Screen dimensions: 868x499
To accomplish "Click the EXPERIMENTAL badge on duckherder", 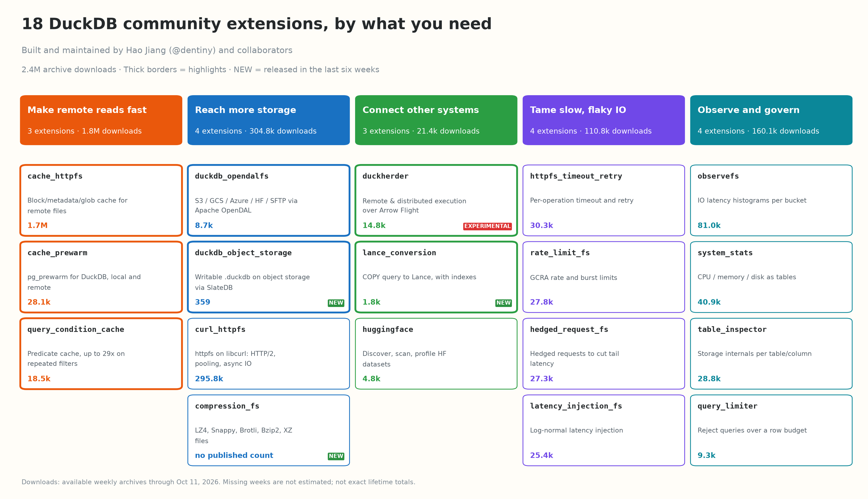I will (x=487, y=226).
